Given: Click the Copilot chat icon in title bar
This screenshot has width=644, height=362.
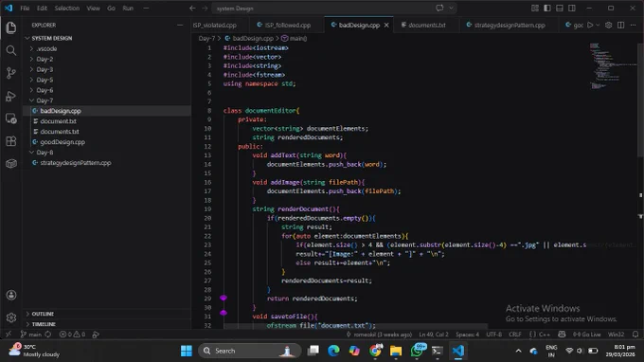Looking at the screenshot, I should tap(439, 9).
